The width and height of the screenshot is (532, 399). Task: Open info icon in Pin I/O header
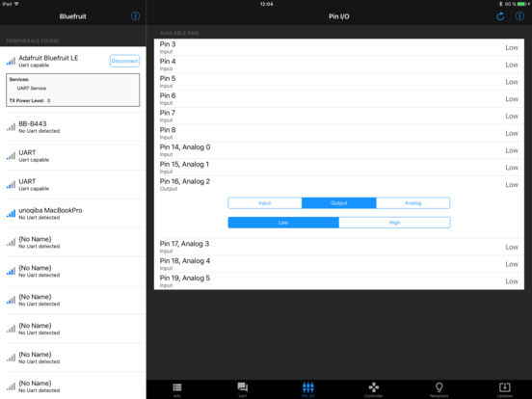[519, 16]
